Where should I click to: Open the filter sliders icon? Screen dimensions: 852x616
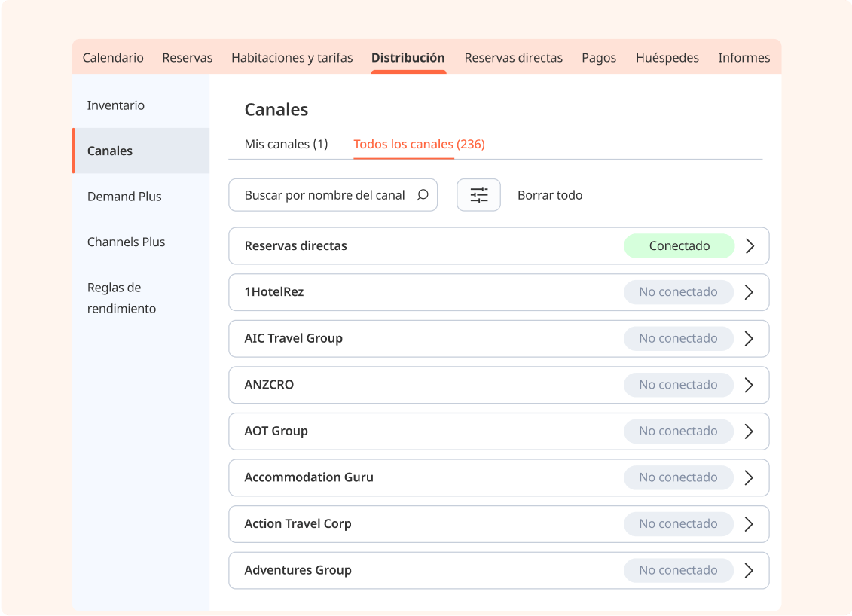[x=478, y=195]
